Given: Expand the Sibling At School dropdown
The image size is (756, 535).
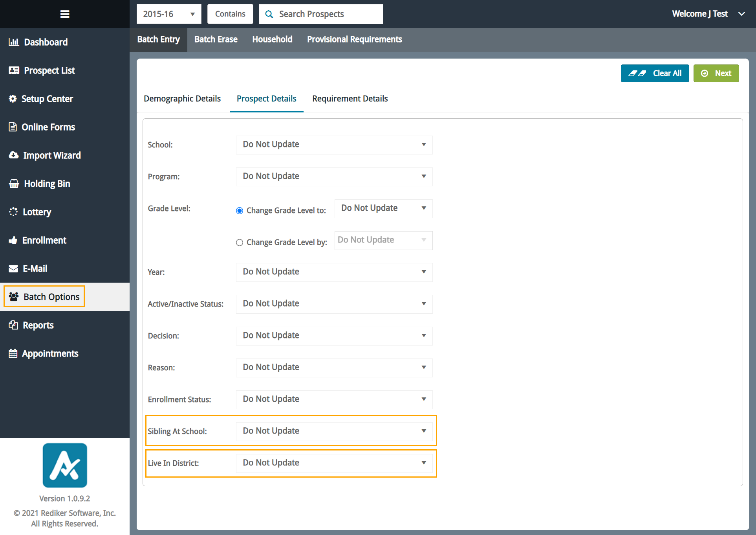Looking at the screenshot, I should 334,431.
